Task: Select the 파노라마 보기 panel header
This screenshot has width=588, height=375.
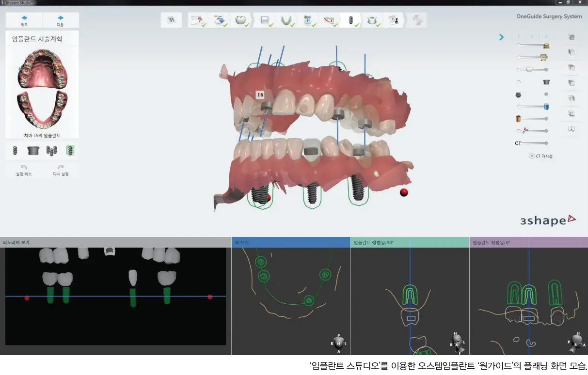Action: pos(115,242)
